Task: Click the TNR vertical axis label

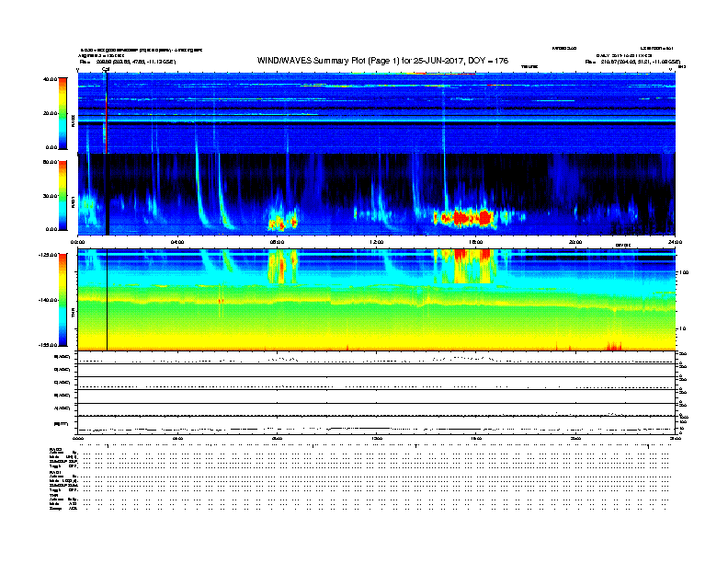Action: click(x=73, y=312)
